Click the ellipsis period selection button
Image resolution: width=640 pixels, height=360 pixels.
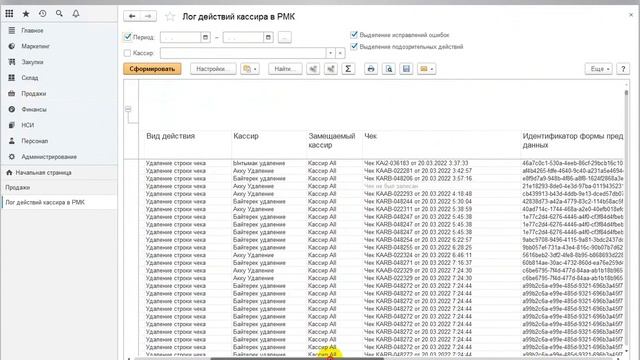(x=285, y=37)
